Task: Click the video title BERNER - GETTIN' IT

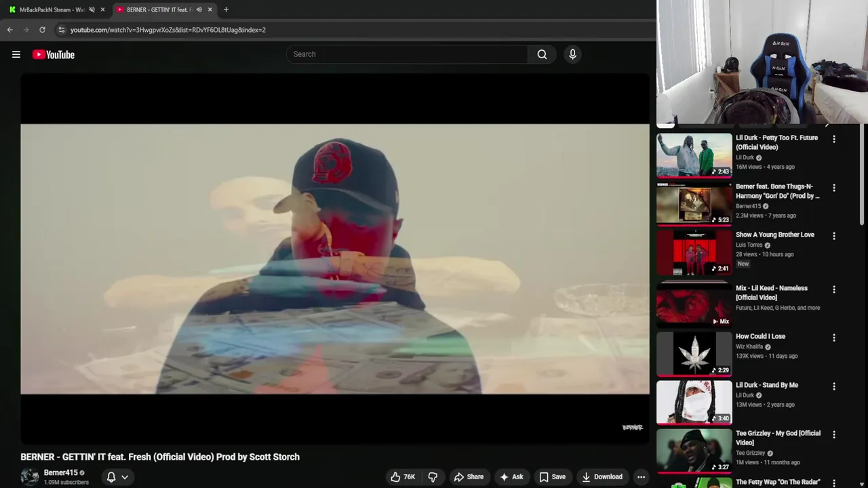Action: coord(160,457)
